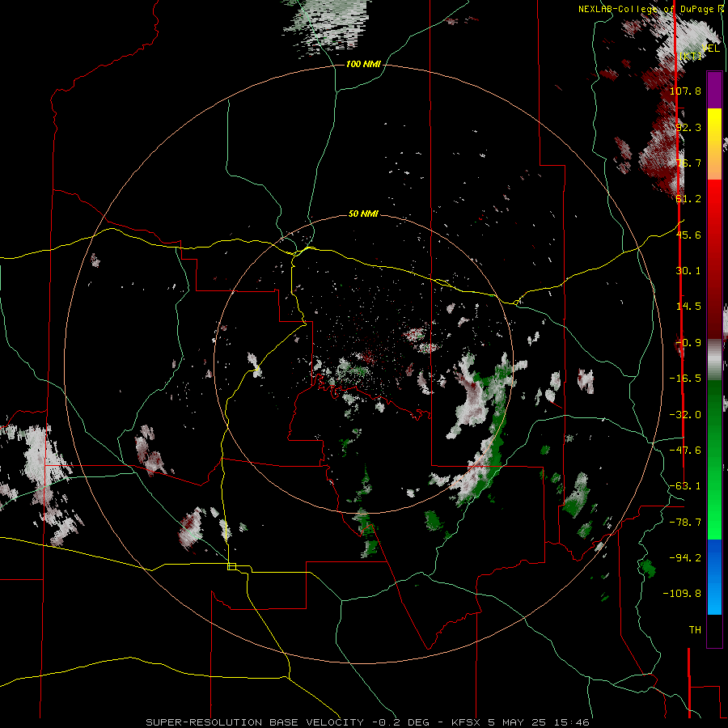Select the 92.3 value on velocity scale

[688, 127]
